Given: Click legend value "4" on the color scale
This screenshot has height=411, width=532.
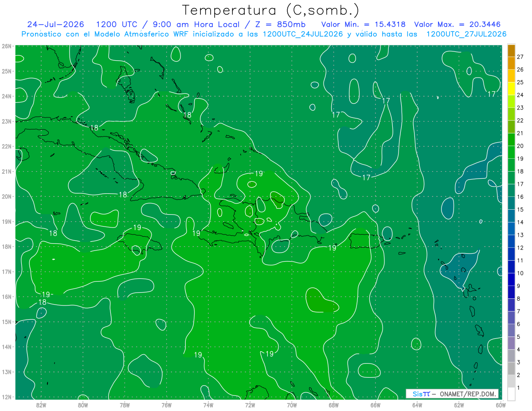Looking at the screenshot, I should [x=519, y=350].
